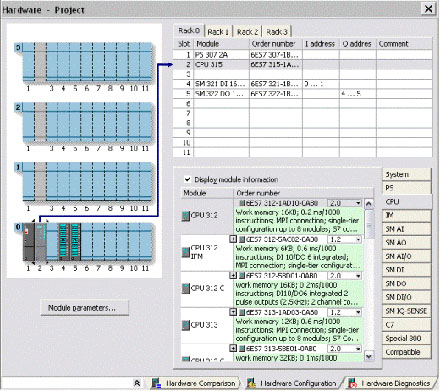
Task: Click the CPU 312 module icon
Action: tap(186, 216)
